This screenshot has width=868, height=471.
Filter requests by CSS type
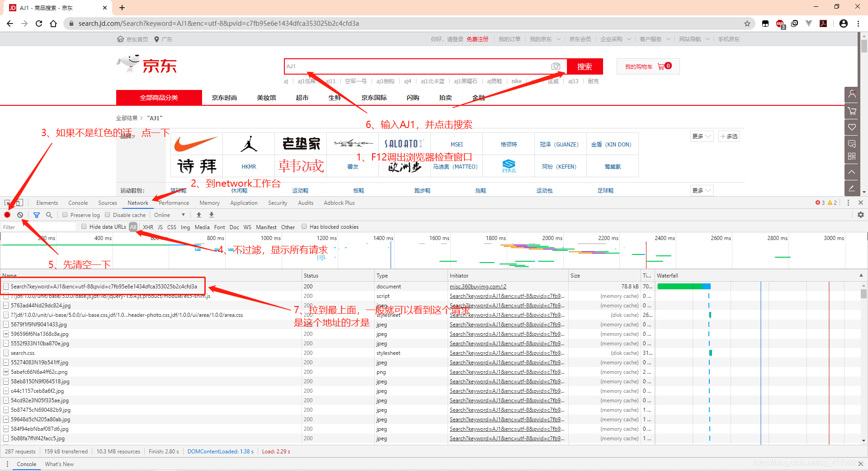(x=172, y=227)
